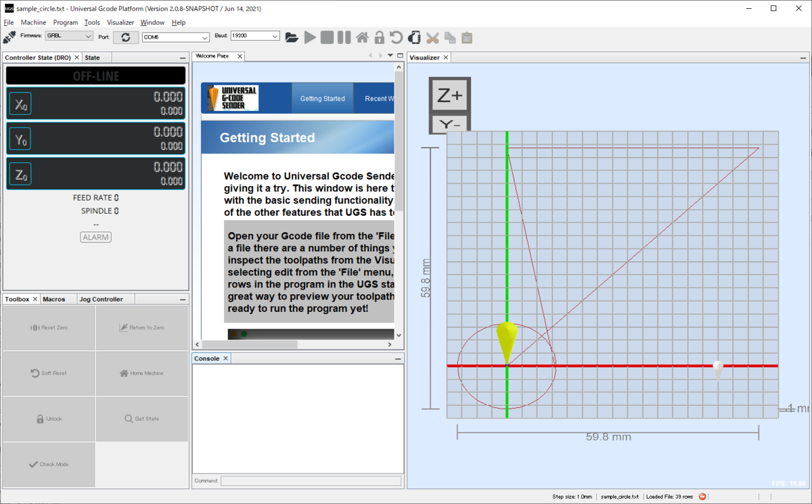Image resolution: width=812 pixels, height=504 pixels.
Task: Open the Program menu
Action: point(66,22)
